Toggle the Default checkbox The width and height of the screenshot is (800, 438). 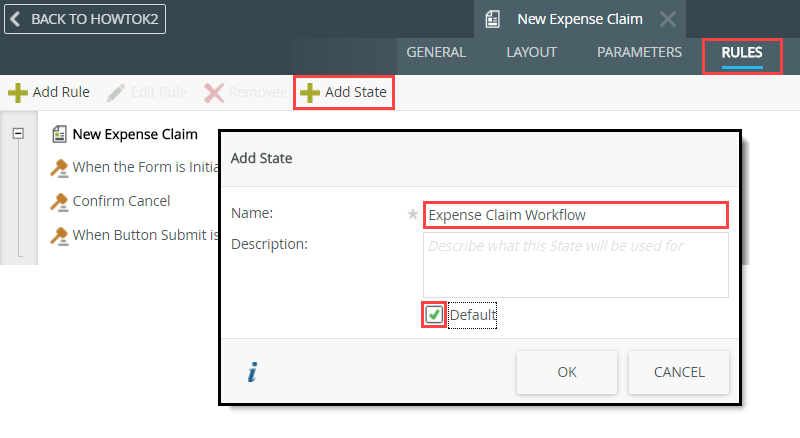pyautogui.click(x=435, y=315)
